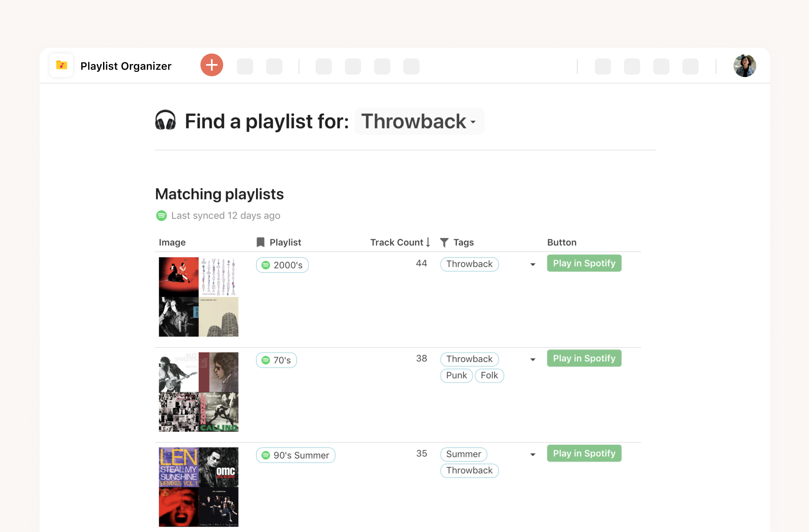Select the Punk tag on 70's row
809x532 pixels.
(456, 375)
